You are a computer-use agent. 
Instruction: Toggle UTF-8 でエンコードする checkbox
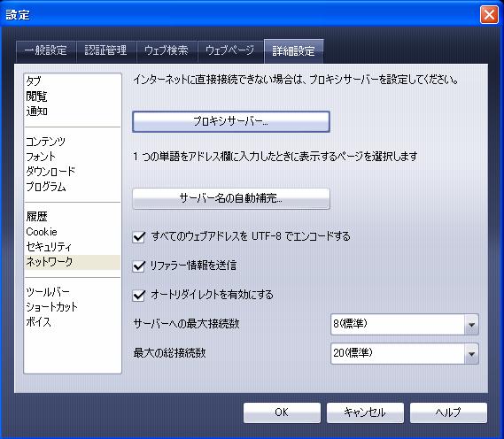(139, 237)
